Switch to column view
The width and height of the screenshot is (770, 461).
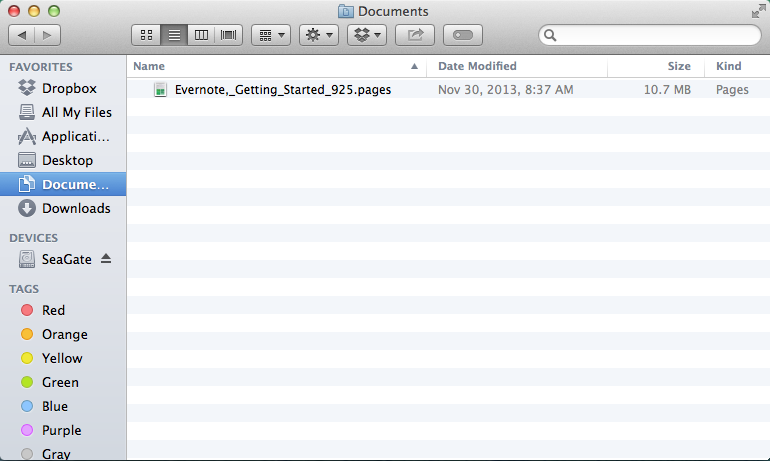point(202,35)
